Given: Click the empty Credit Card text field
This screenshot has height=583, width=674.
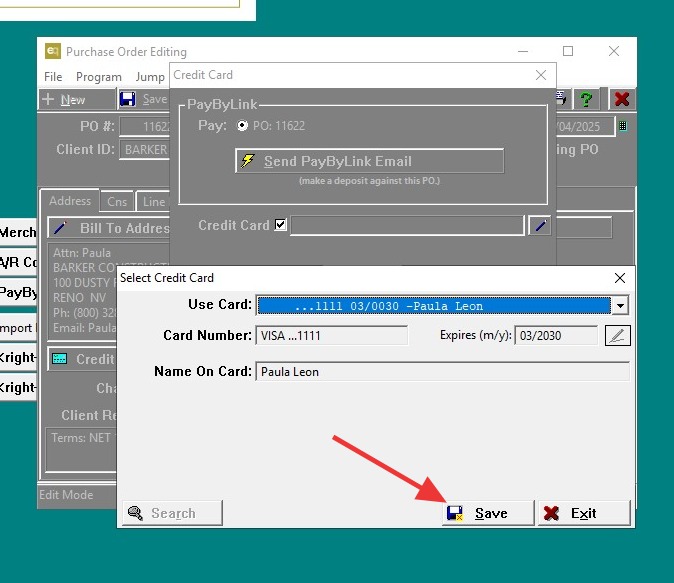Looking at the screenshot, I should (x=407, y=225).
